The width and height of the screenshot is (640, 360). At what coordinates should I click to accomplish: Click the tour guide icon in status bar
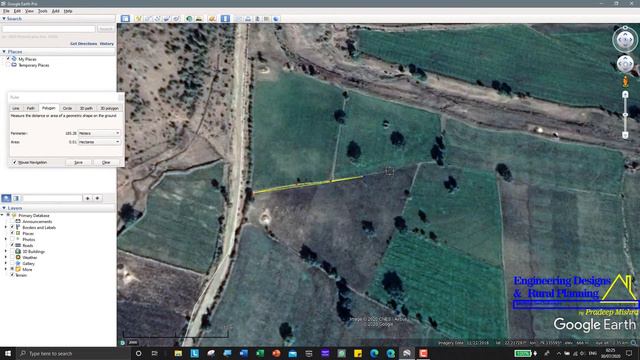(122, 343)
